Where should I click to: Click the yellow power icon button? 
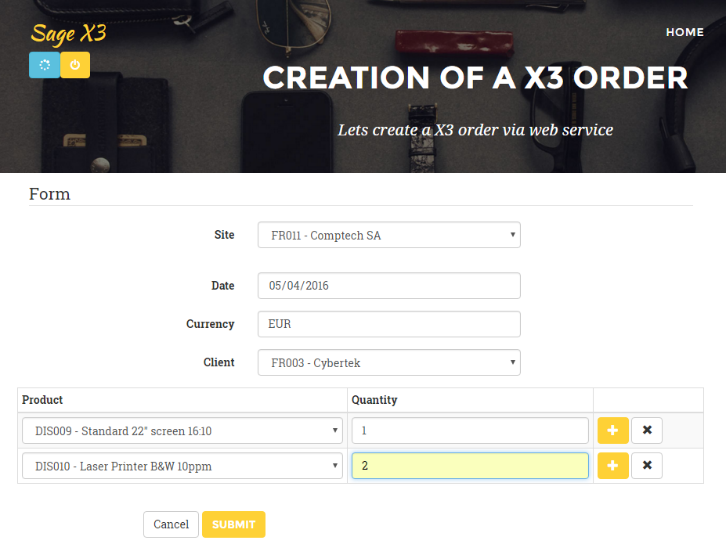pos(75,65)
